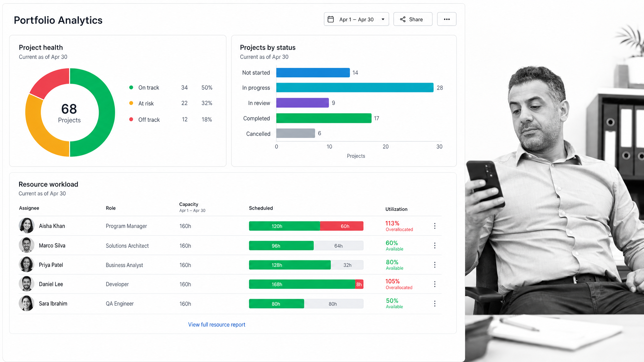Click the Role column header
Screen dimensions: 644x362
[111, 208]
